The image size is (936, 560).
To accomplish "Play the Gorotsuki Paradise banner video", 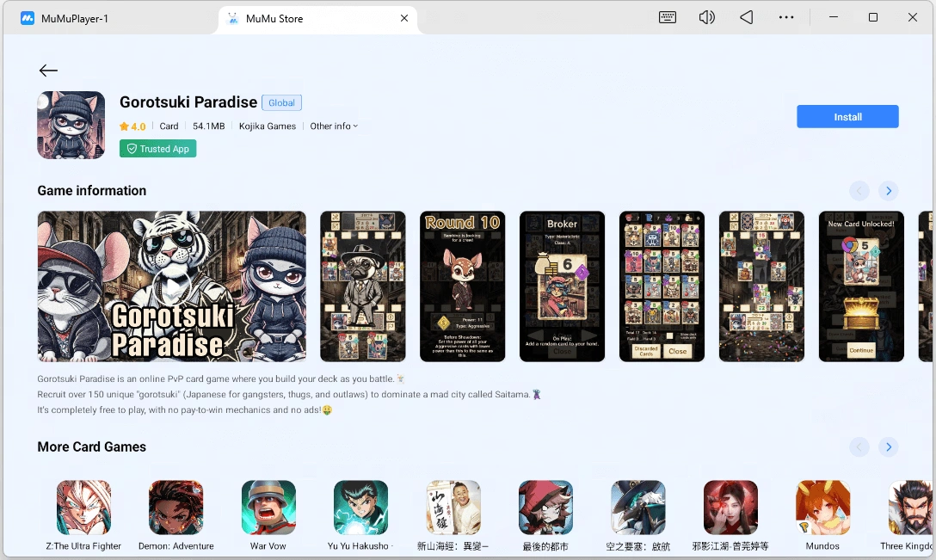I will tap(172, 286).
